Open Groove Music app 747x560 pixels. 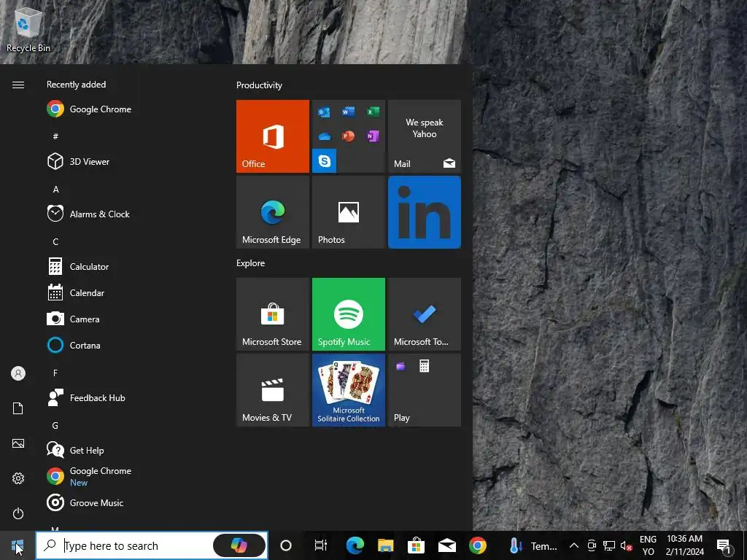(x=85, y=502)
